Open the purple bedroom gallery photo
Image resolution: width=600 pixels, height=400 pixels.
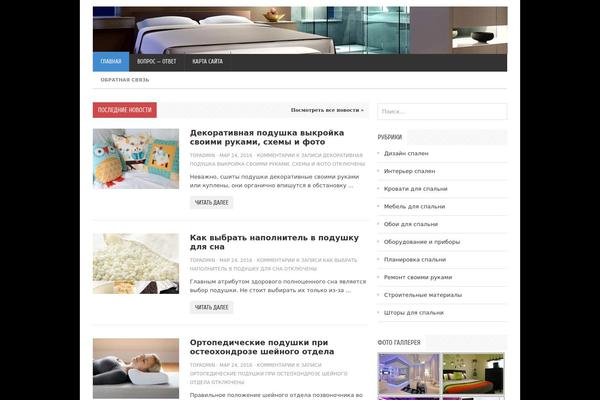point(409,374)
